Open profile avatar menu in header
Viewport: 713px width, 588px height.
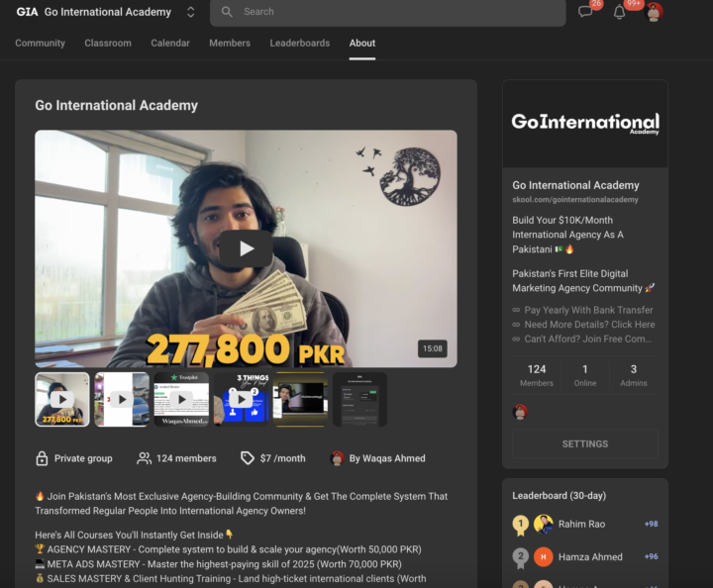coord(654,12)
